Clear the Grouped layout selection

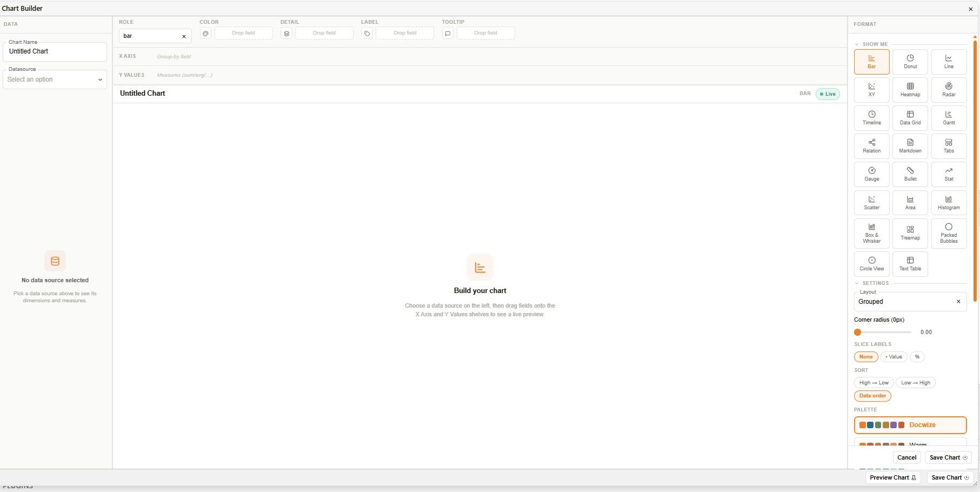pyautogui.click(x=958, y=302)
